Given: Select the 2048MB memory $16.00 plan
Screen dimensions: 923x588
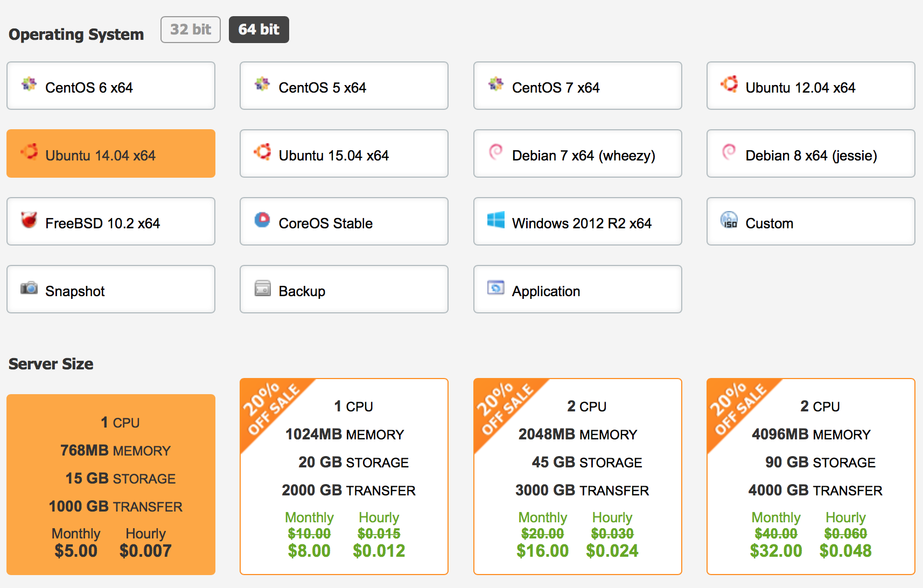Looking at the screenshot, I should click(578, 477).
